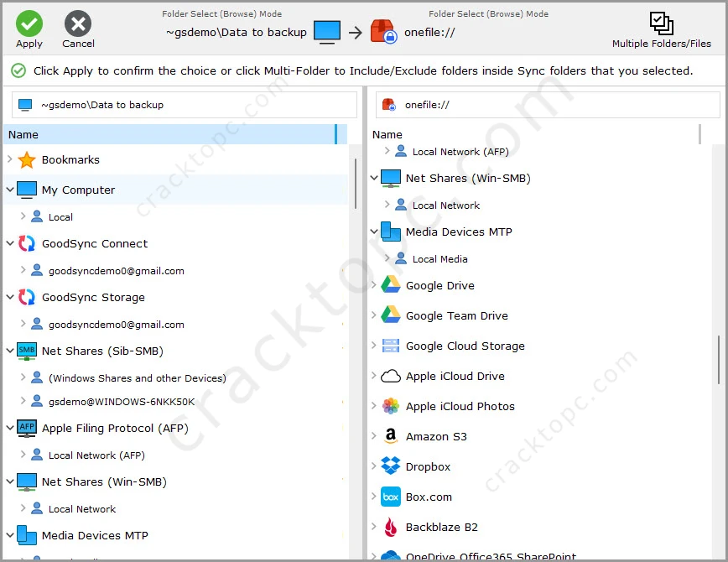
Task: Collapse the My Computer tree node
Action: (8, 190)
